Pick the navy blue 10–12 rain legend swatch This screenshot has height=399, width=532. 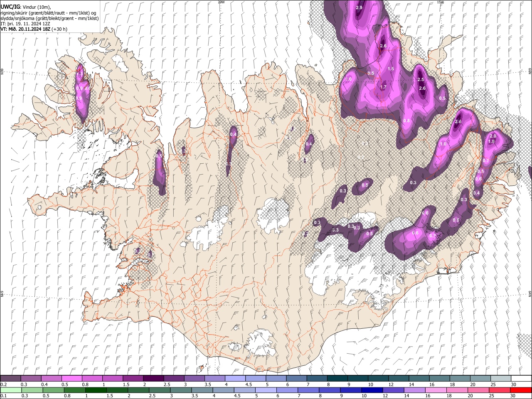coord(372,390)
